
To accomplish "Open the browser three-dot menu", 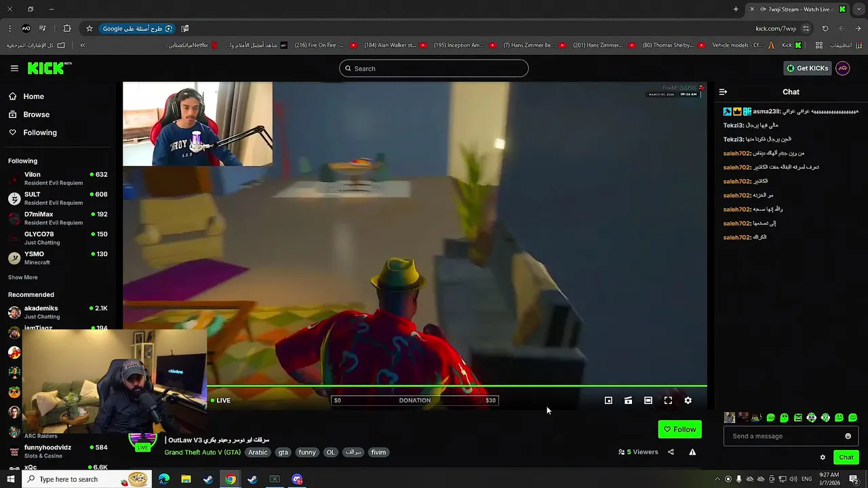I will click(x=9, y=28).
